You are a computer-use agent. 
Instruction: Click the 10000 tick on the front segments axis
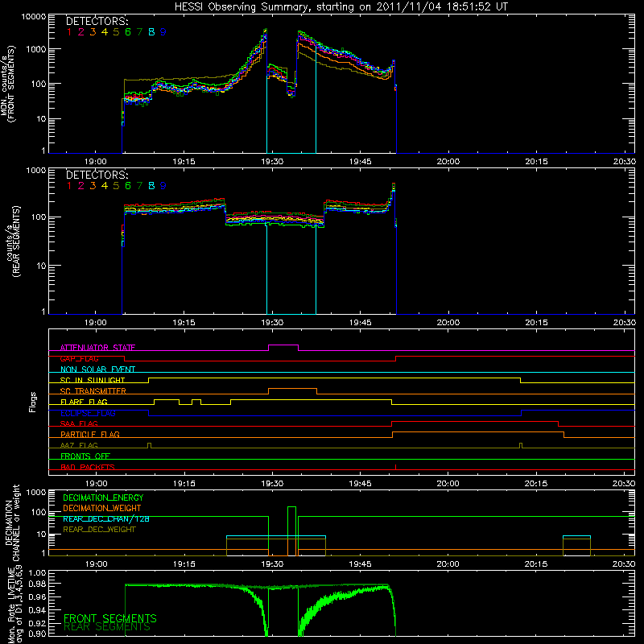(x=34, y=16)
